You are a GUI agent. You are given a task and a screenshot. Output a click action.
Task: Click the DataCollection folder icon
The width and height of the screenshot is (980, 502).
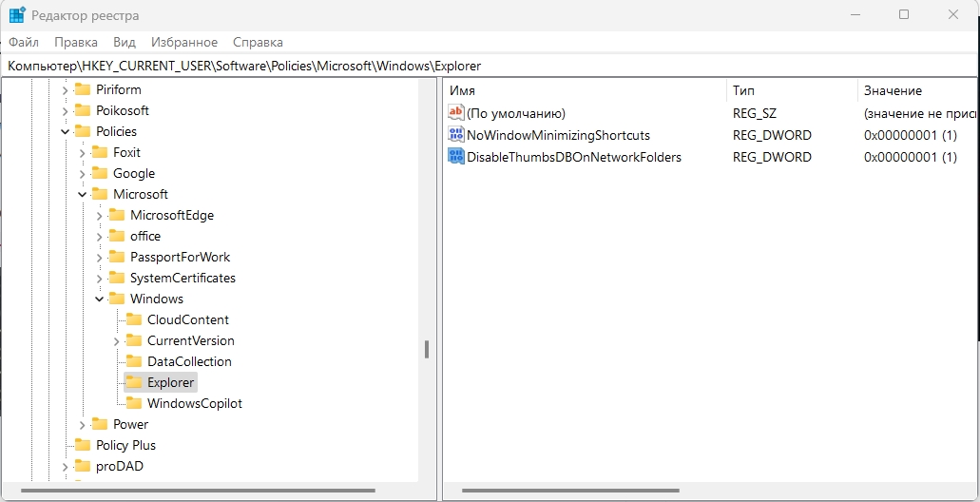tap(134, 361)
